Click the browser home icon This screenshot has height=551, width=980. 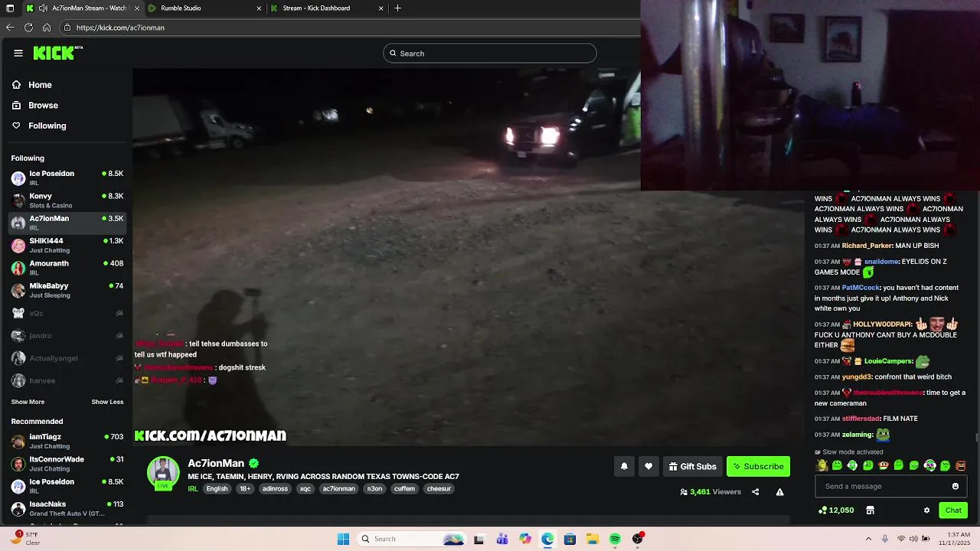(47, 28)
